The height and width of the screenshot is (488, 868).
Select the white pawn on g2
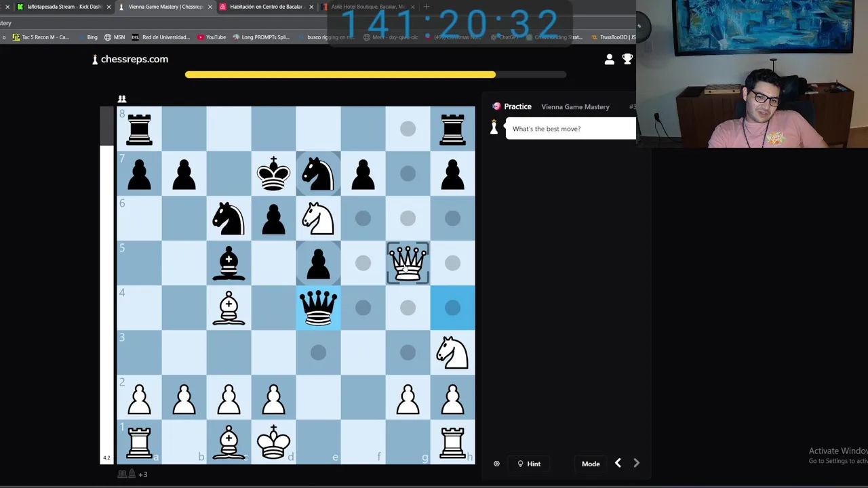[x=408, y=398]
